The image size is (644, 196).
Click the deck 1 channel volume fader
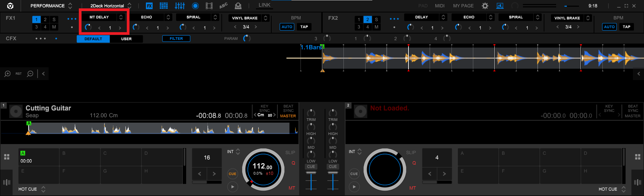[311, 173]
